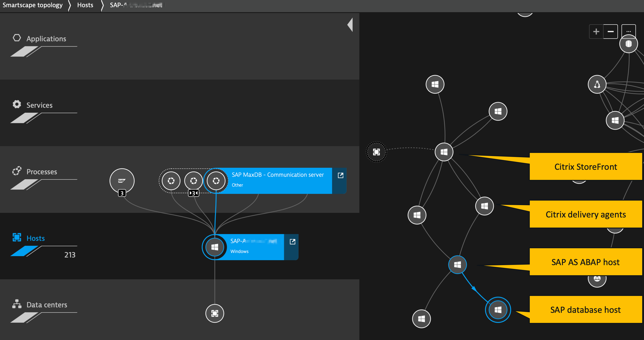Click the SAP MaxDB - Communication server label
Image resolution: width=644 pixels, height=340 pixels.
(277, 175)
